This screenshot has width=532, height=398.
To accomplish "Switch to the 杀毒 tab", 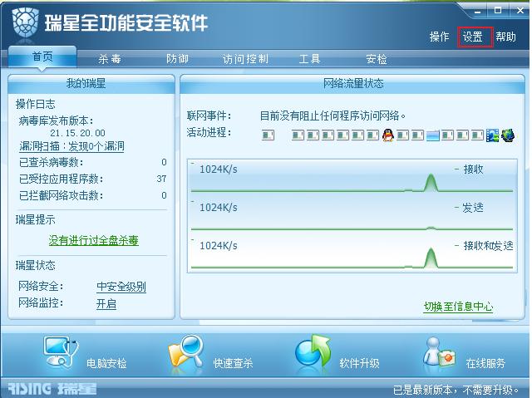I will 110,59.
